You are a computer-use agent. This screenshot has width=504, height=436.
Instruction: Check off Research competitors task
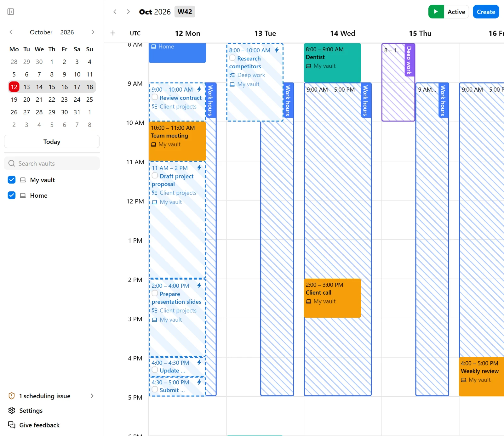tap(232, 58)
